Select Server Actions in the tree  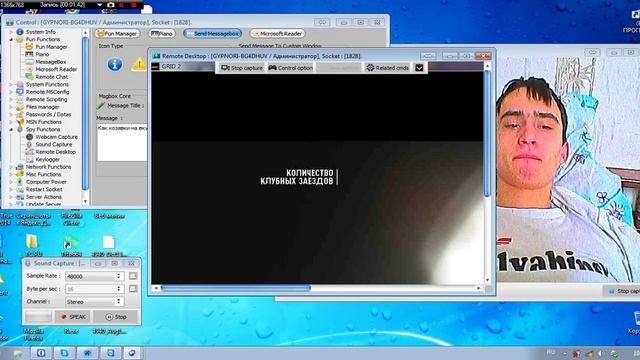click(44, 197)
